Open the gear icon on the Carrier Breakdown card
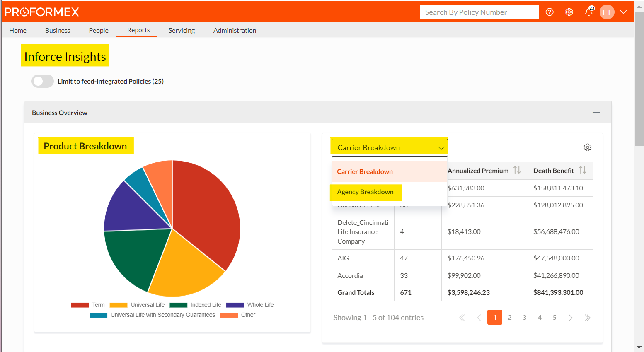This screenshot has height=352, width=644. (x=588, y=147)
